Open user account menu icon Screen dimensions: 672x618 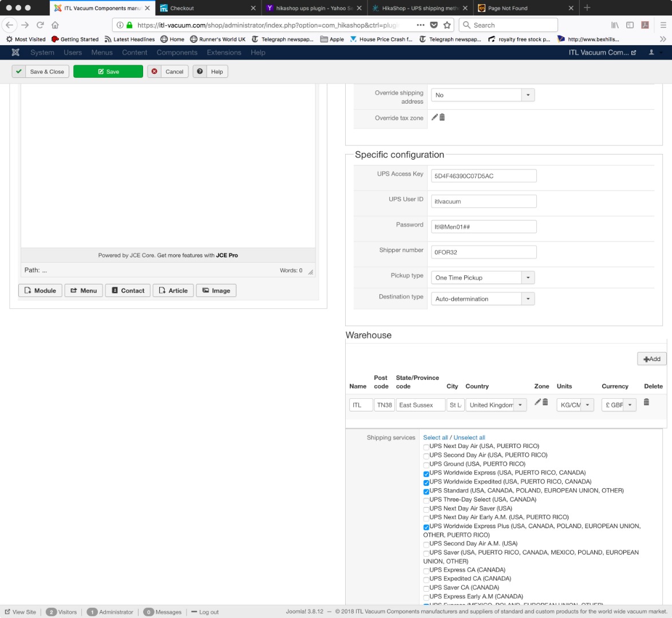tap(651, 52)
